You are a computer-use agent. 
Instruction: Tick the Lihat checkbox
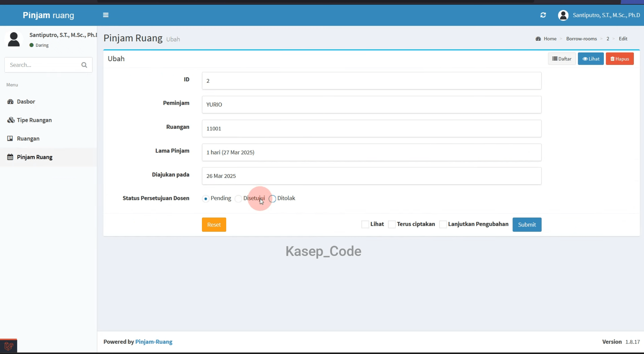coord(365,224)
